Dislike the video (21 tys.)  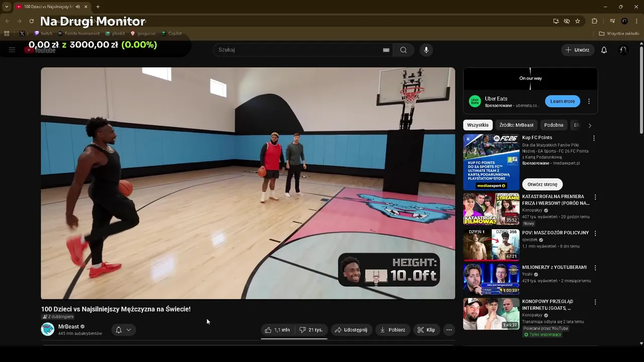pos(311,330)
